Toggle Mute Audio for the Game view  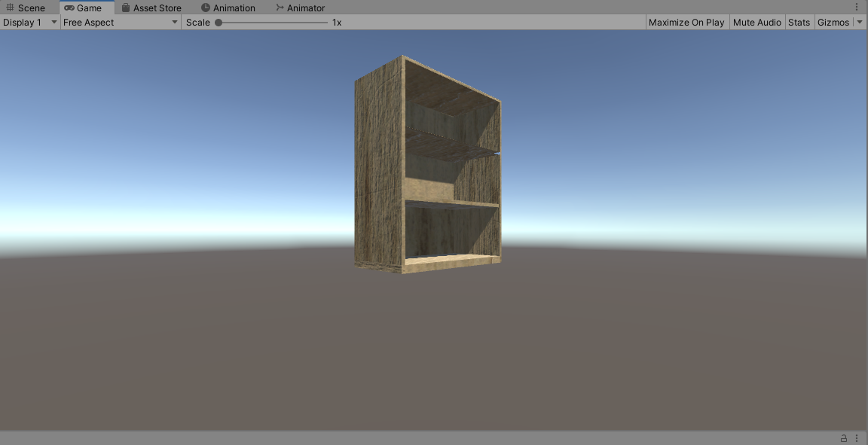(756, 22)
